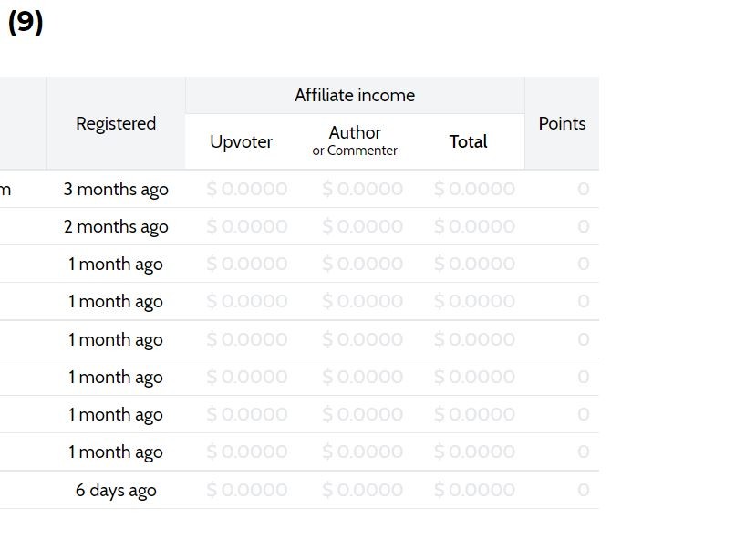Click the Upvoter income in the 2 months row
The width and height of the screenshot is (756, 540).
247,226
